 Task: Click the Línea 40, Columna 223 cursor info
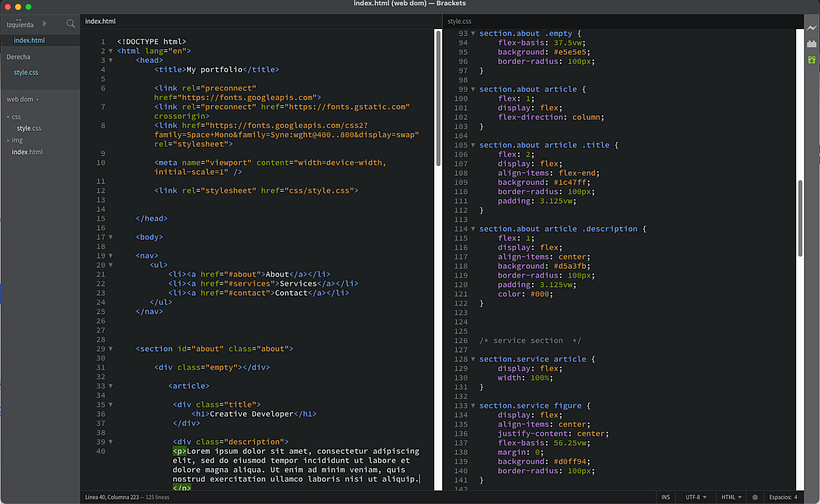point(112,497)
